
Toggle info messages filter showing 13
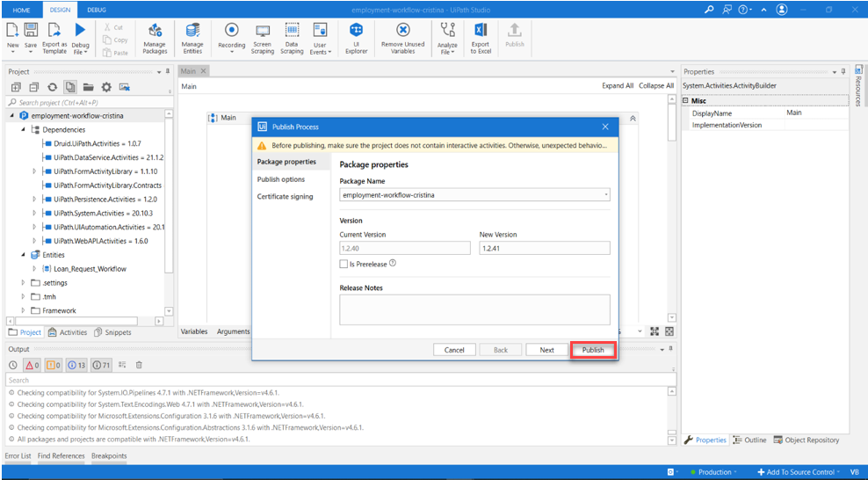click(76, 365)
